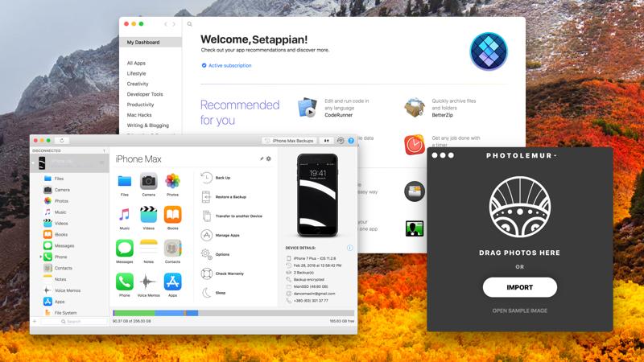Show device details info icon
Viewport: 644px width, 362px height.
(349, 248)
